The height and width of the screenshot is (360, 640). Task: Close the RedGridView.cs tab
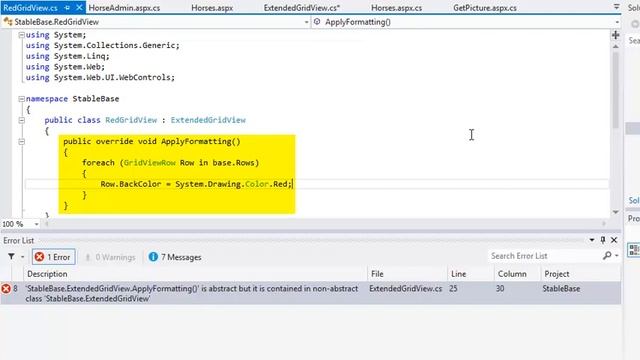tap(79, 8)
